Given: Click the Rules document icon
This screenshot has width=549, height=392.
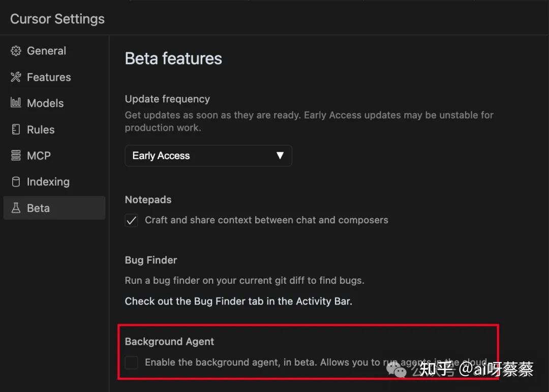Looking at the screenshot, I should coord(16,130).
